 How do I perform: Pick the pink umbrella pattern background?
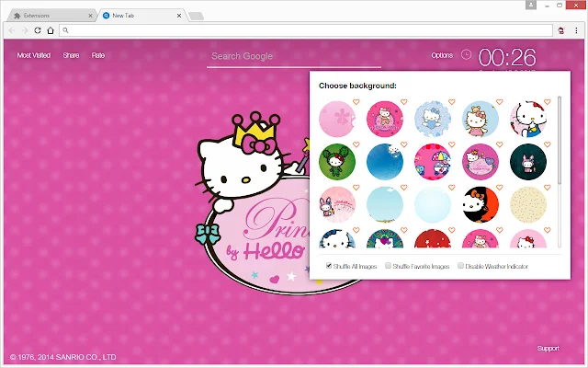coord(433,162)
